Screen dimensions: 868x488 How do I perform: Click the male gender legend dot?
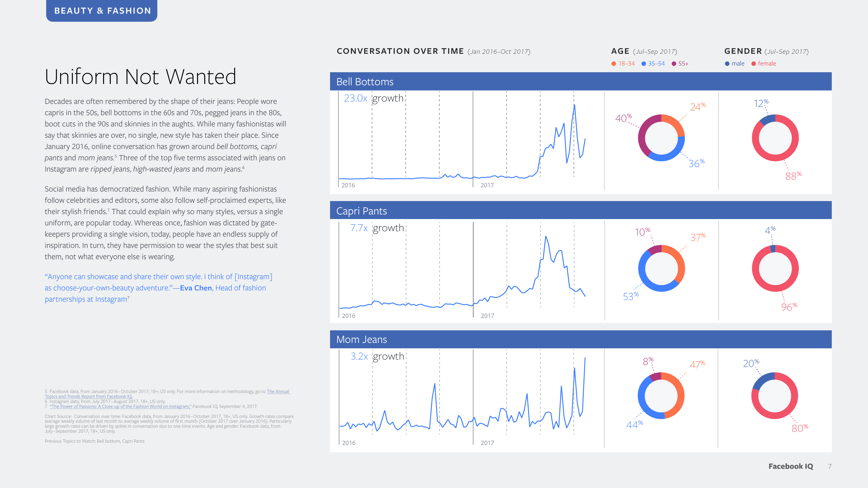[727, 64]
